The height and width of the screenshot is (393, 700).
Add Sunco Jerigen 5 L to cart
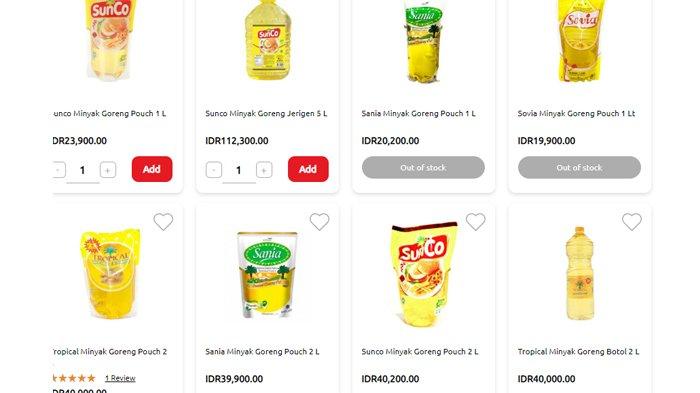pyautogui.click(x=308, y=169)
